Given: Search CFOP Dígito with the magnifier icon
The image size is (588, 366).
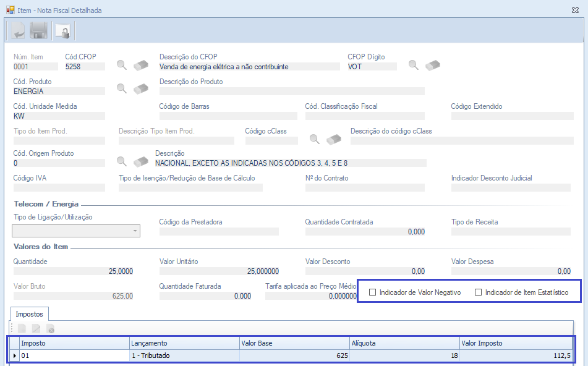Looking at the screenshot, I should [x=414, y=65].
